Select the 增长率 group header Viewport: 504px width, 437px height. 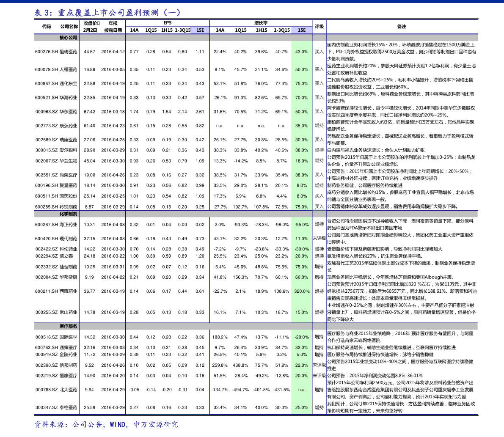[x=261, y=23]
